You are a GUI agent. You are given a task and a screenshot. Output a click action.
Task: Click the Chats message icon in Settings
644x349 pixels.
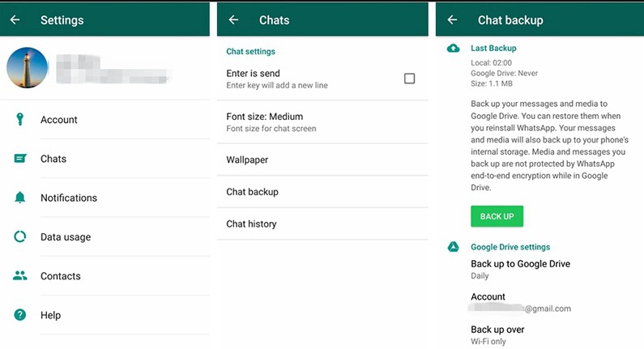(20, 159)
